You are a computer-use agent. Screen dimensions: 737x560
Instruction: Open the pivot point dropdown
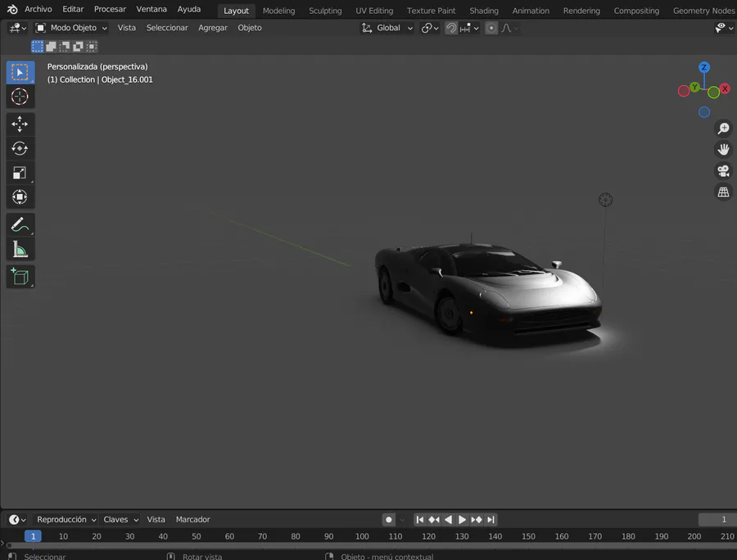pos(430,28)
